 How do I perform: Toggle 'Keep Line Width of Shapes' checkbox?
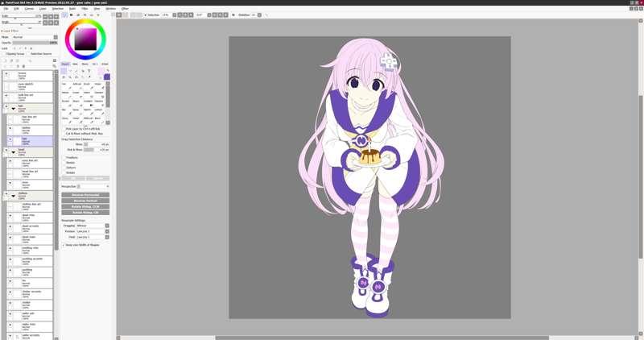[x=64, y=245]
